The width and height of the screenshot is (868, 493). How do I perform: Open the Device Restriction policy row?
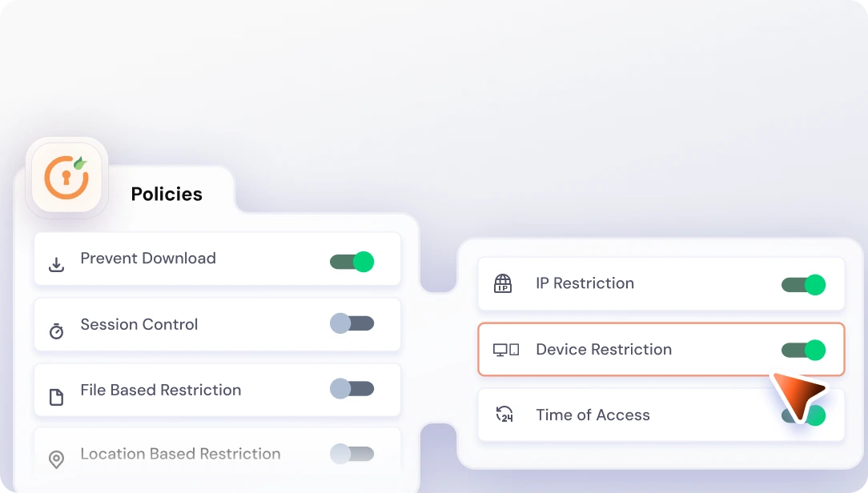click(x=661, y=350)
